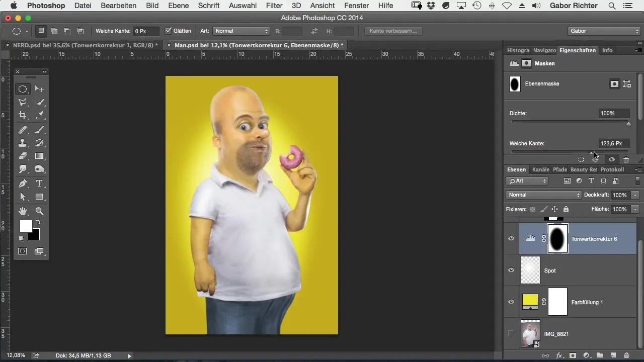Delete layer with trash icon
This screenshot has height=362, width=644.
coord(626,355)
